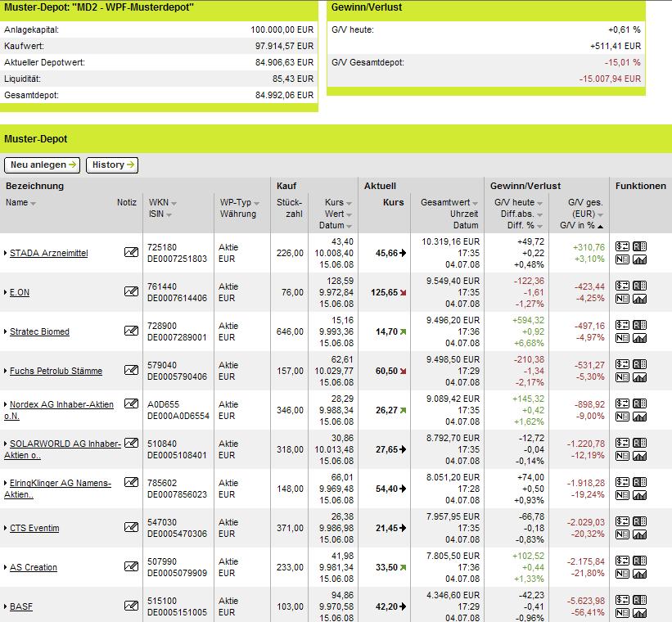Open note icon in BASF row
672x622 pixels.
(131, 606)
